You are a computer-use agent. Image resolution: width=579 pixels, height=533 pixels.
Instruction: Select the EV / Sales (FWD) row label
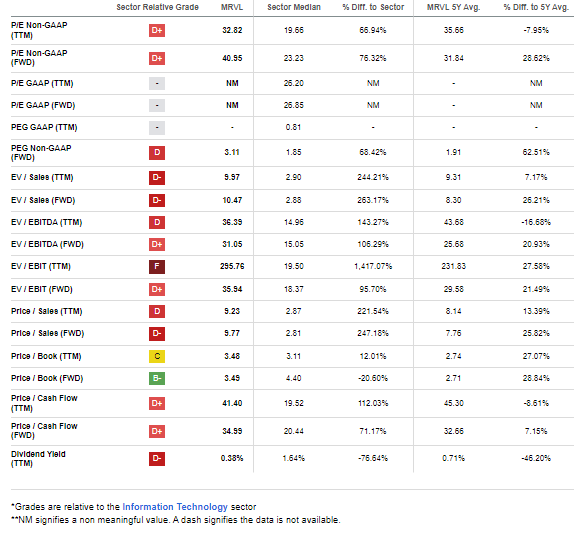[43, 200]
